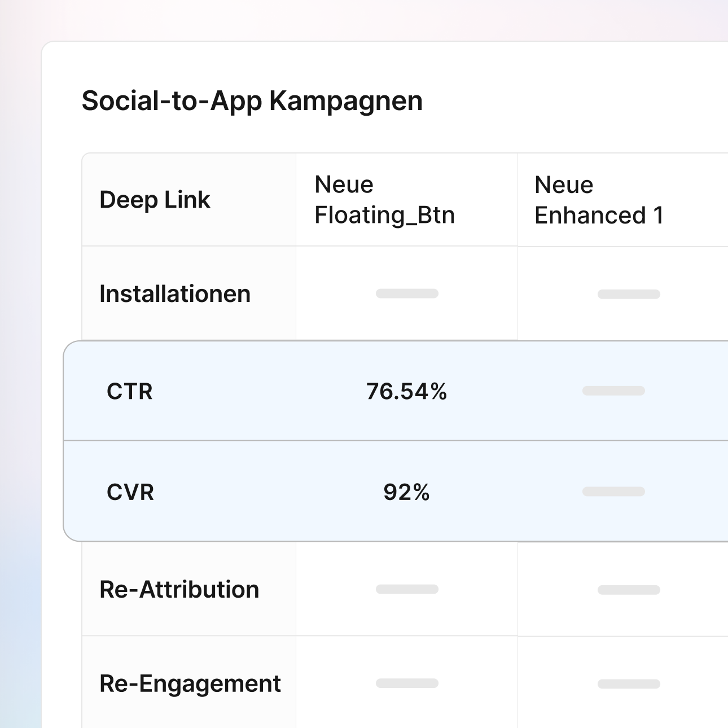The height and width of the screenshot is (728, 728).
Task: Click Re-Attribution placeholder under Neue Enhanced 1
Action: [x=629, y=590]
